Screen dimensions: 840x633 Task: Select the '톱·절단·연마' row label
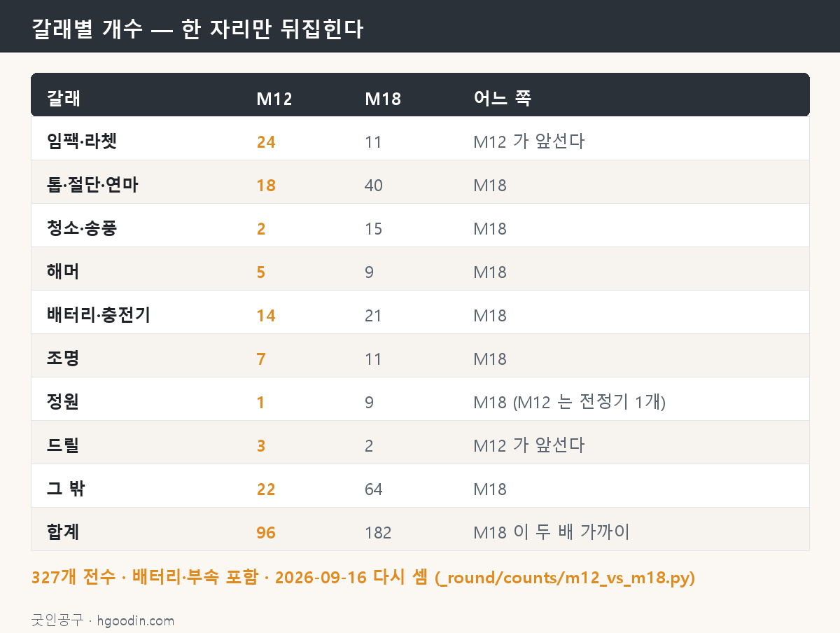click(x=92, y=185)
